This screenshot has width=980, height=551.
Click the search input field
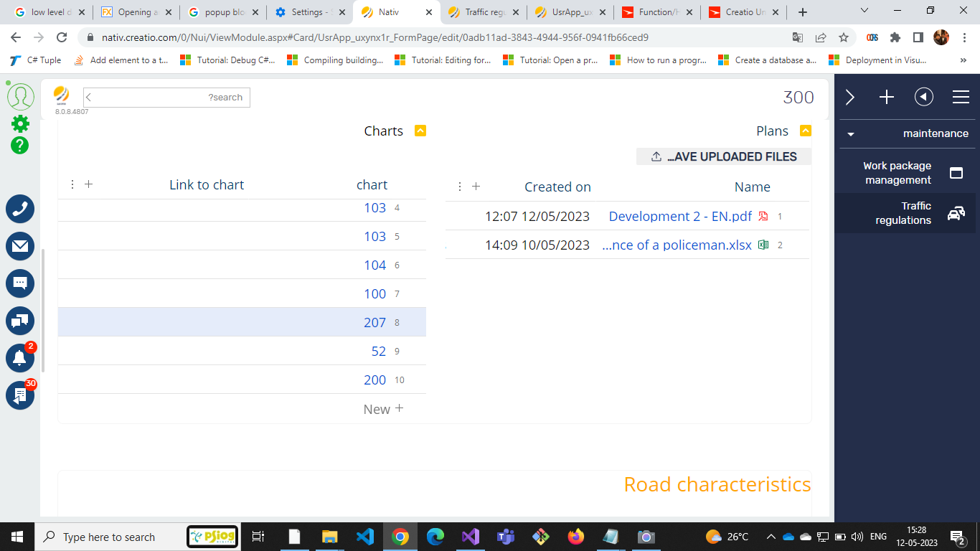166,98
